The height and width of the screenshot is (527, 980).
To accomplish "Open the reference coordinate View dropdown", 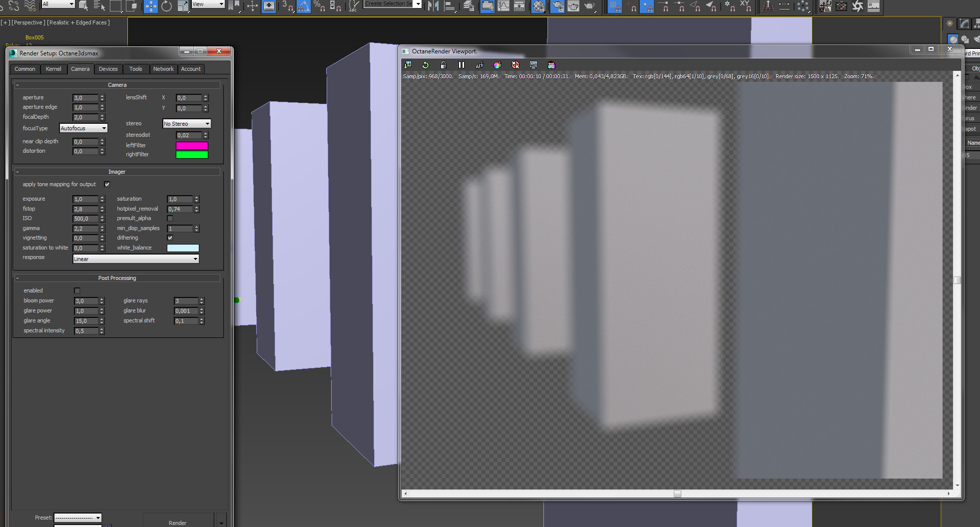I will pyautogui.click(x=208, y=4).
